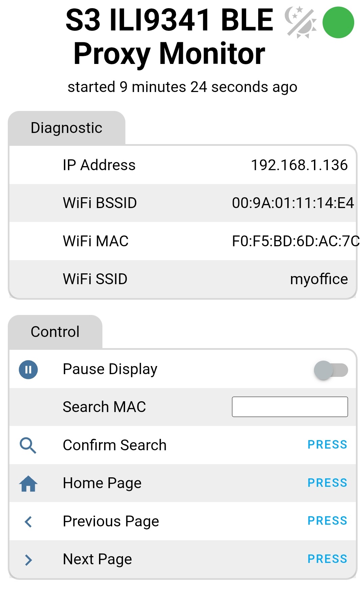364x591 pixels.
Task: Click the S3 ILI9341 BLE Proxy Monitor title
Action: click(x=169, y=37)
